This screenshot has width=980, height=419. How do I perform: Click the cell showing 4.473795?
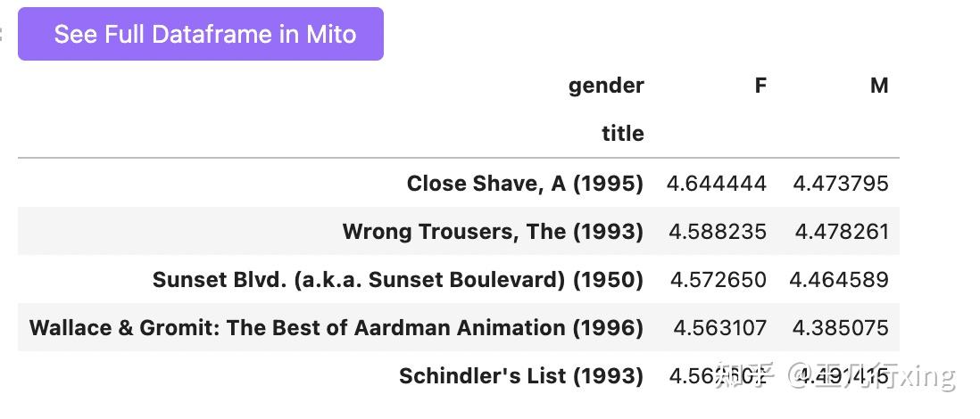pos(841,184)
